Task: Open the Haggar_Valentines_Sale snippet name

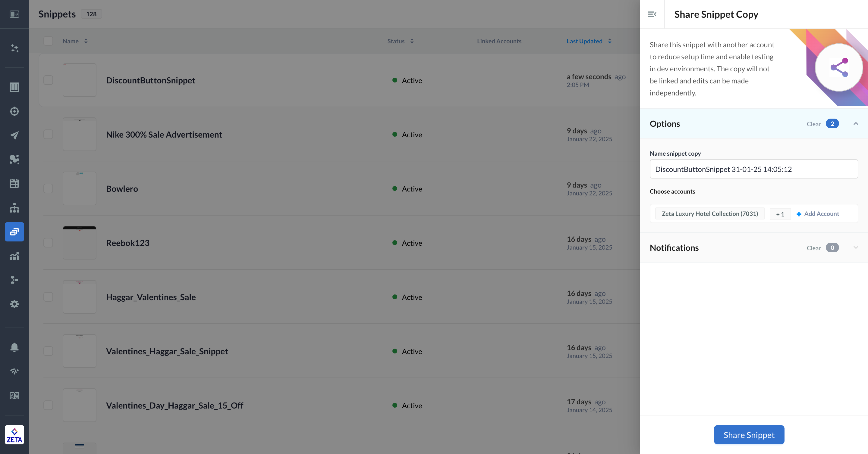Action: [x=151, y=297]
